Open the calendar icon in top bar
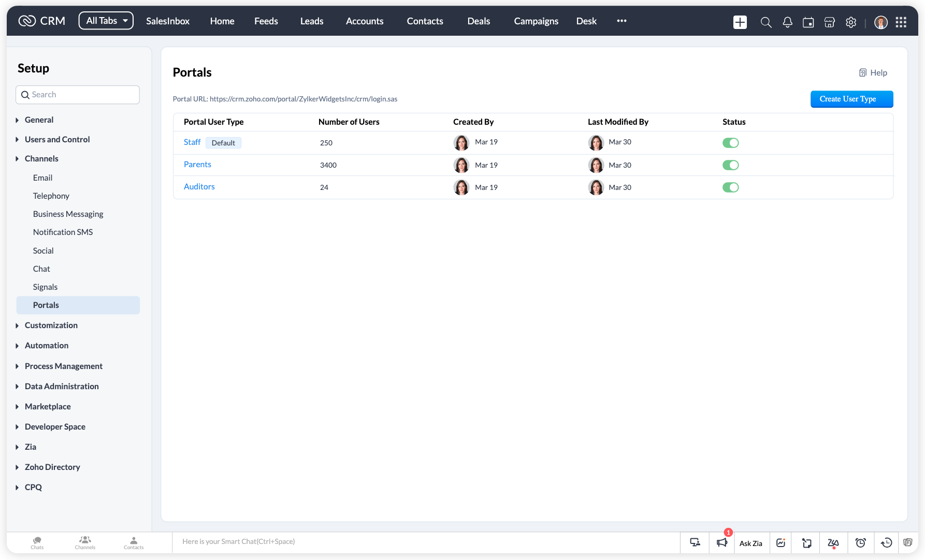 pyautogui.click(x=808, y=22)
